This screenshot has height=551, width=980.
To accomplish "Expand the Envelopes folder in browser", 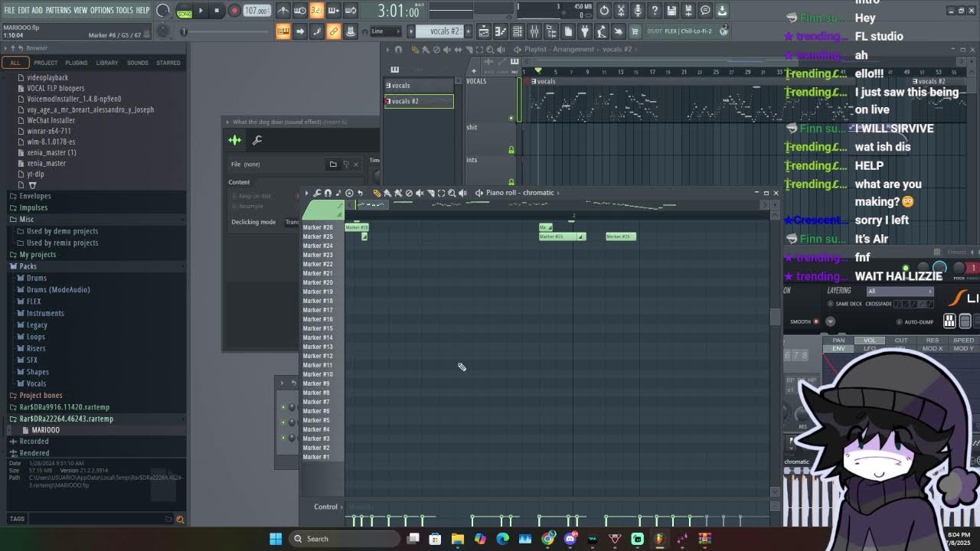I will click(x=35, y=196).
